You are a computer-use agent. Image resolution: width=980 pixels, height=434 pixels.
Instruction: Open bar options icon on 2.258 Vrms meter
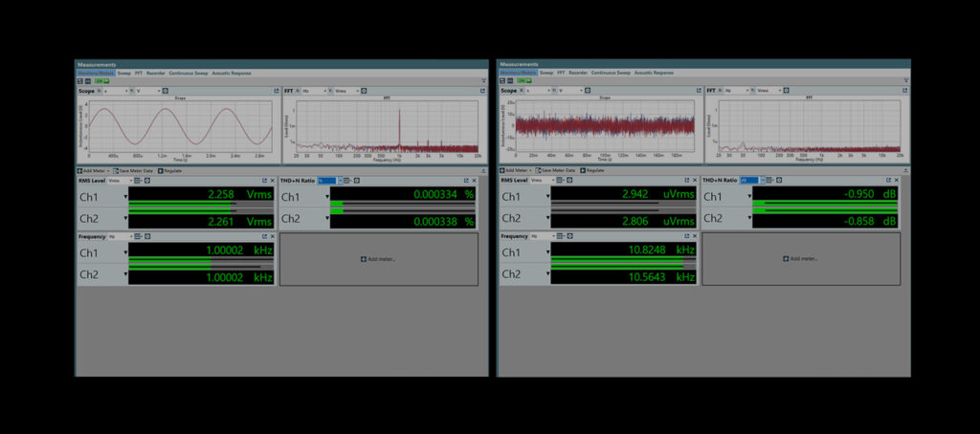pos(138,181)
